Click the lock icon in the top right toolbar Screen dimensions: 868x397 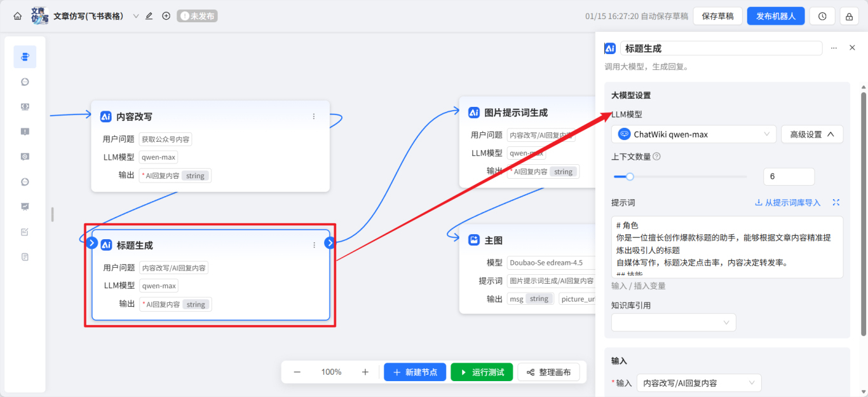pos(849,15)
